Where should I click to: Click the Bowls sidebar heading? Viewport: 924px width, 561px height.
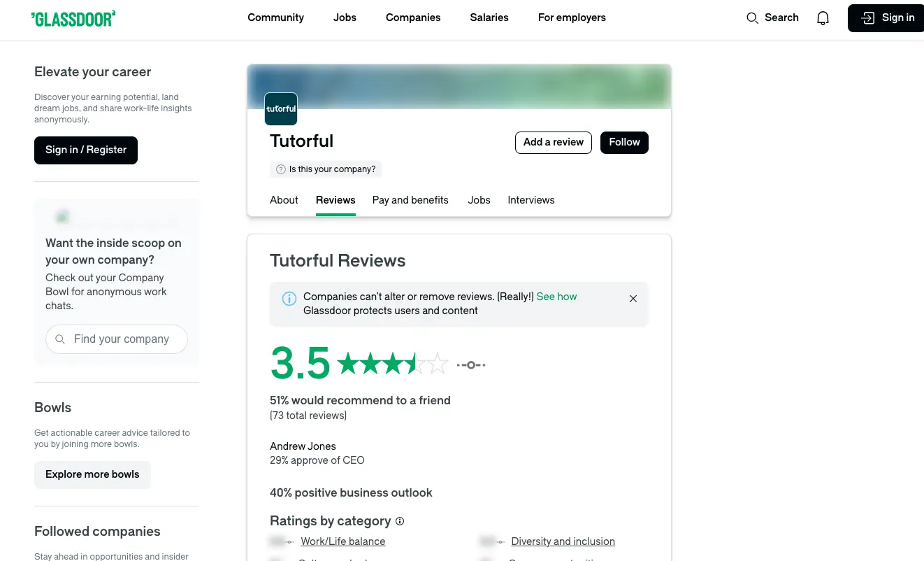[52, 408]
